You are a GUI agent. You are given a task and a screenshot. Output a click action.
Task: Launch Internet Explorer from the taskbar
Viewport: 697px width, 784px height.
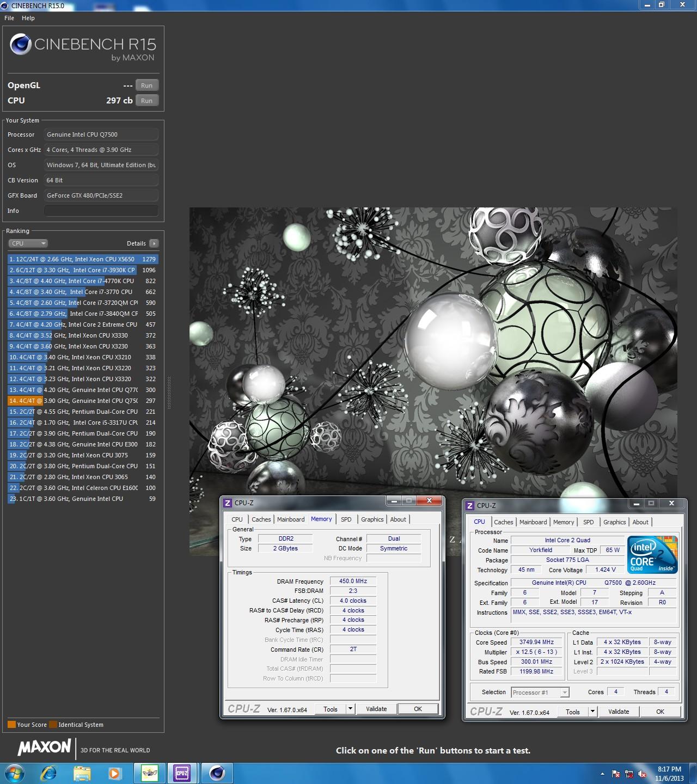pos(49,773)
